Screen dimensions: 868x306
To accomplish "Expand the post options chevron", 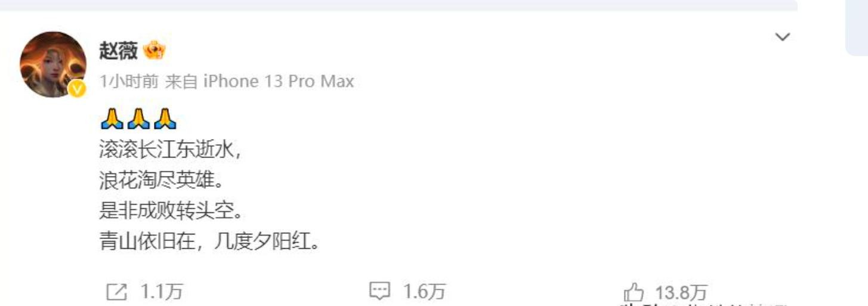I will pos(782,38).
